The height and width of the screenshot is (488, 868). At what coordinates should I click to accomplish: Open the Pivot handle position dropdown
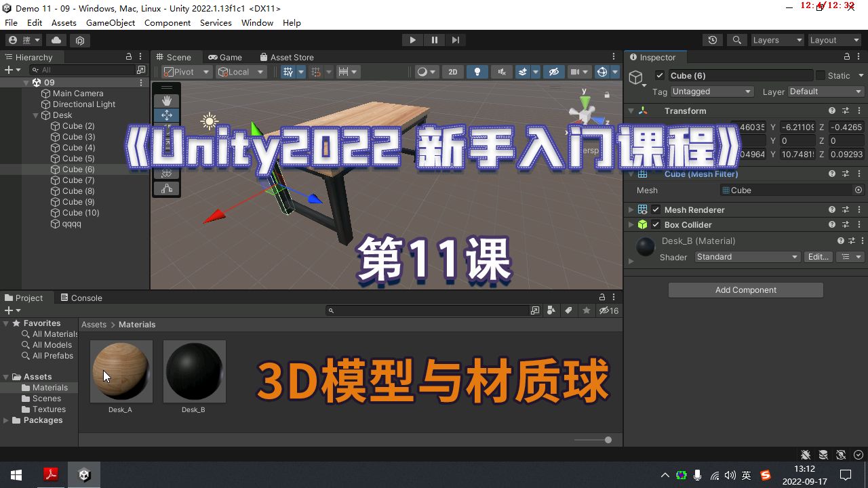(x=186, y=72)
